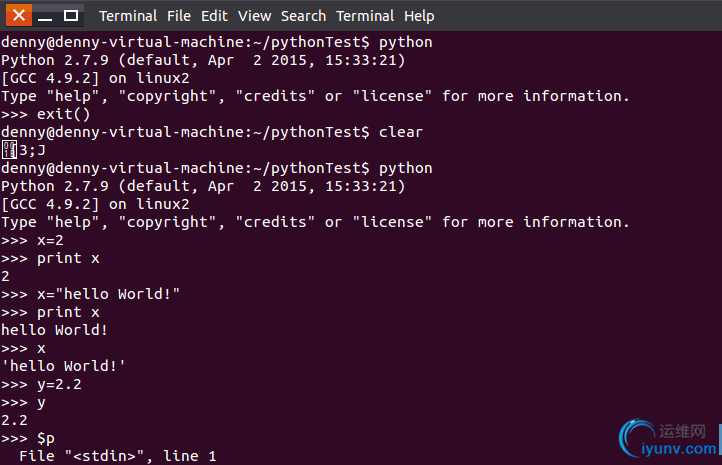Click the first Python 2.7.9 version line

point(203,60)
